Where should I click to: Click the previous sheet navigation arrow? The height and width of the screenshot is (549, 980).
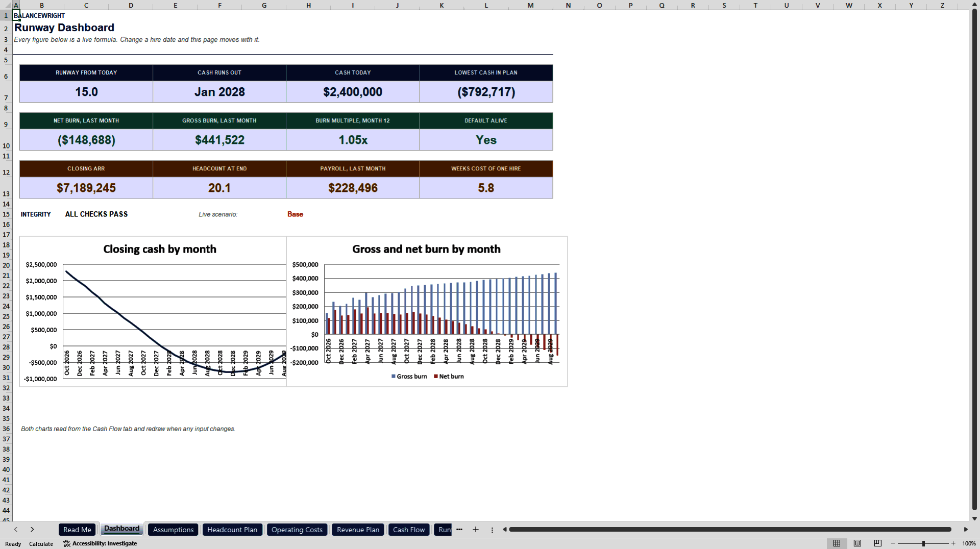pos(16,530)
